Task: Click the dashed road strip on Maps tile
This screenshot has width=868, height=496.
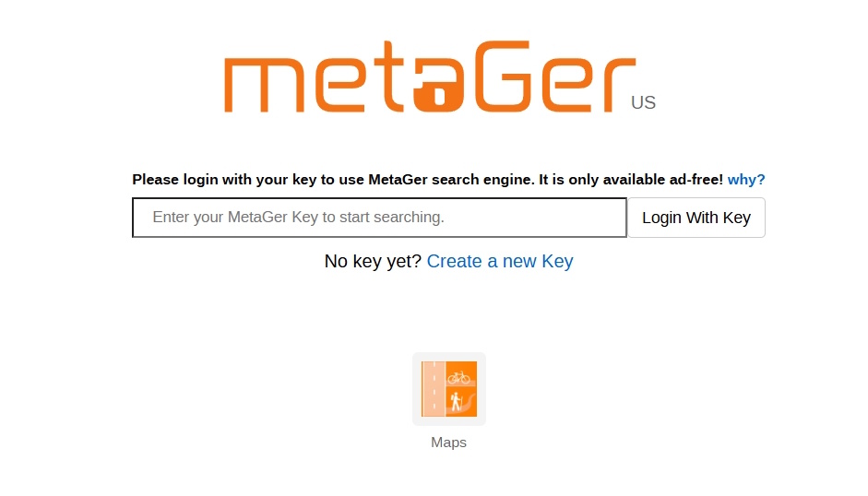Action: (432, 389)
